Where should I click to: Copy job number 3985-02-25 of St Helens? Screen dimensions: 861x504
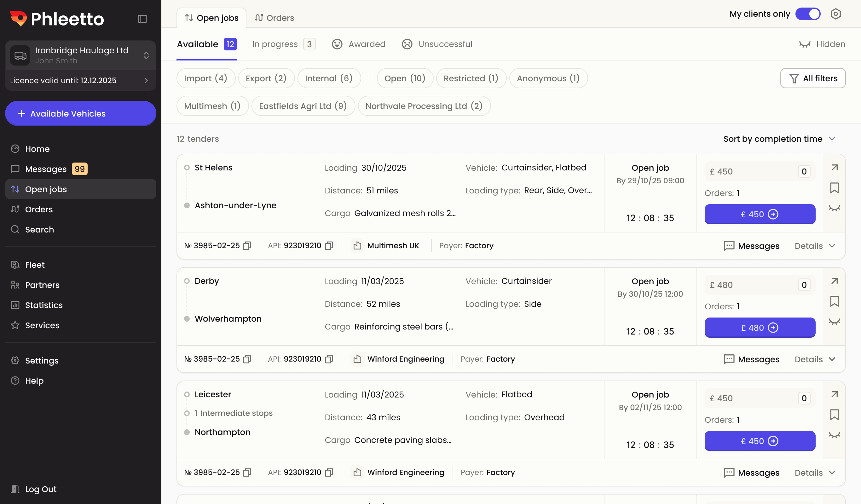point(247,246)
